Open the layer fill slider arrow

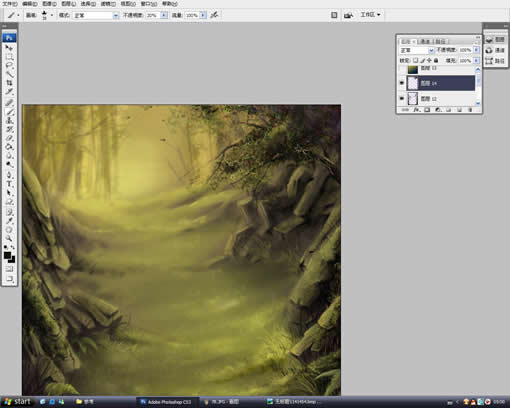[x=476, y=60]
